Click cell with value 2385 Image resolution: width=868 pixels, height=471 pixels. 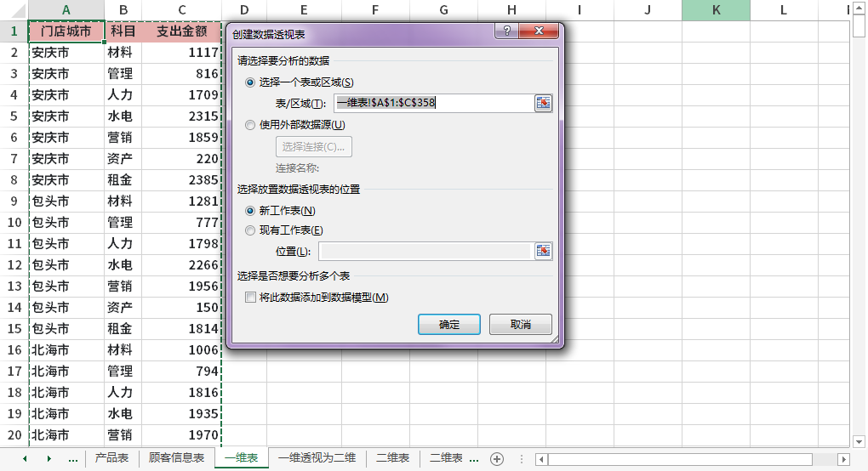(x=181, y=179)
